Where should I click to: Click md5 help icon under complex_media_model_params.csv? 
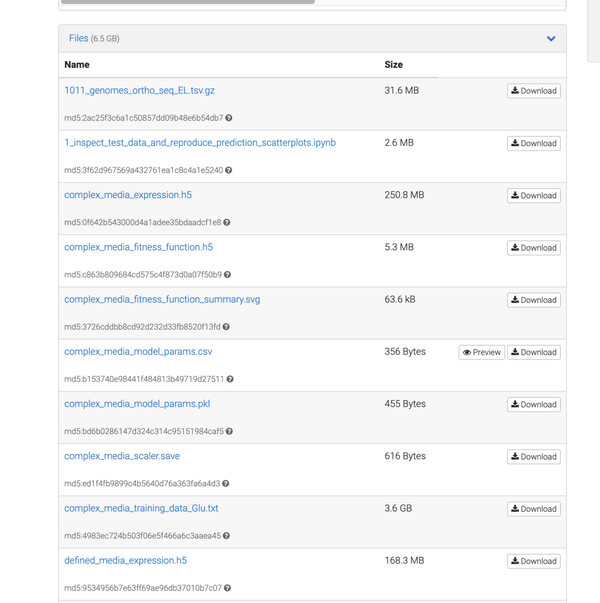click(x=230, y=379)
